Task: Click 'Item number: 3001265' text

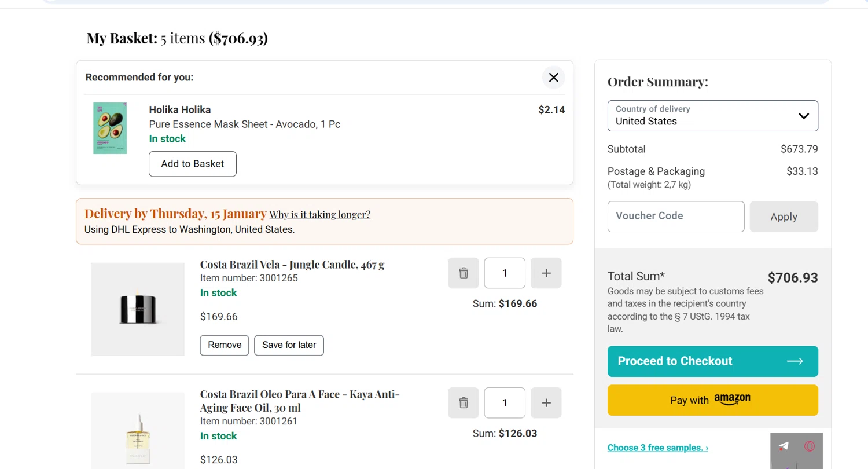Action: click(x=249, y=279)
